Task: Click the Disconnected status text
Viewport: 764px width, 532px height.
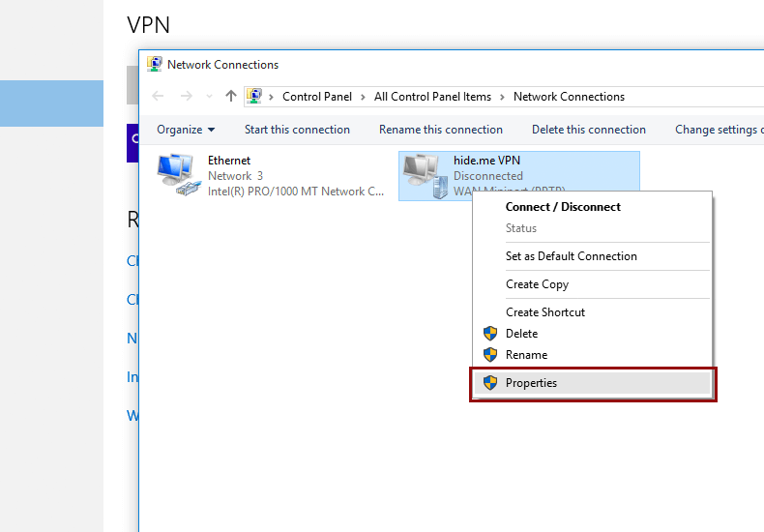Action: click(488, 176)
